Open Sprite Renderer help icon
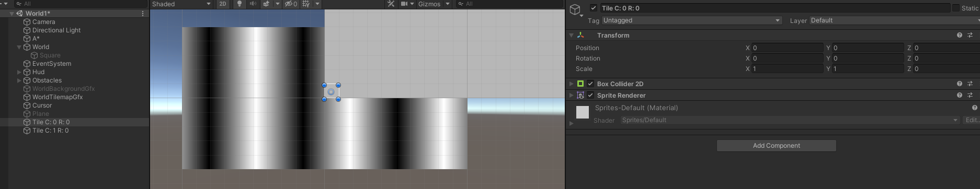The height and width of the screenshot is (189, 980). tap(960, 95)
